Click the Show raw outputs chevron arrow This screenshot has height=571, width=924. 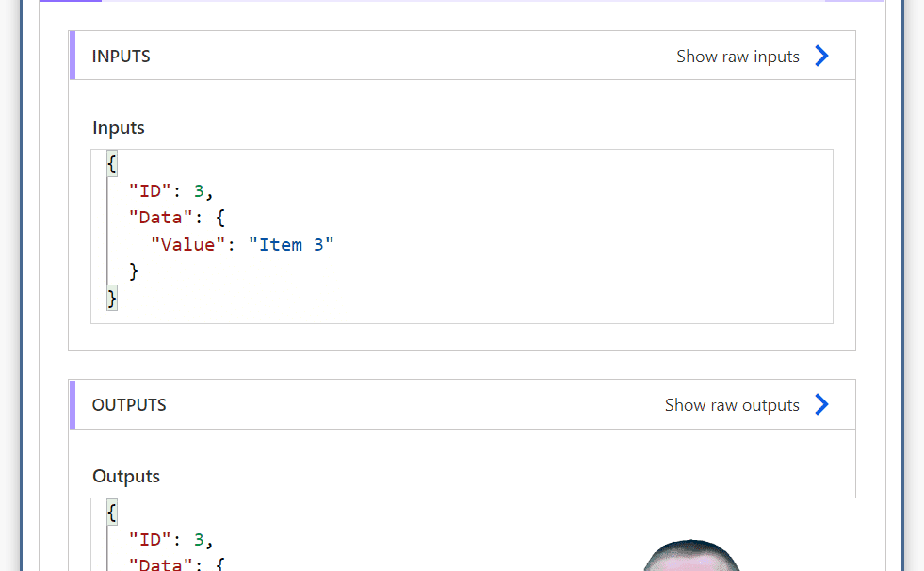point(821,405)
